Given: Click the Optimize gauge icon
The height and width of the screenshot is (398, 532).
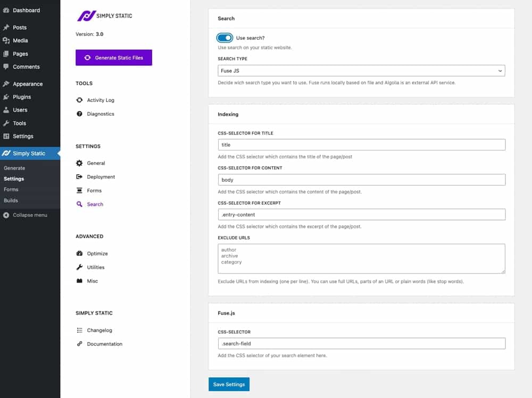Looking at the screenshot, I should coord(79,253).
